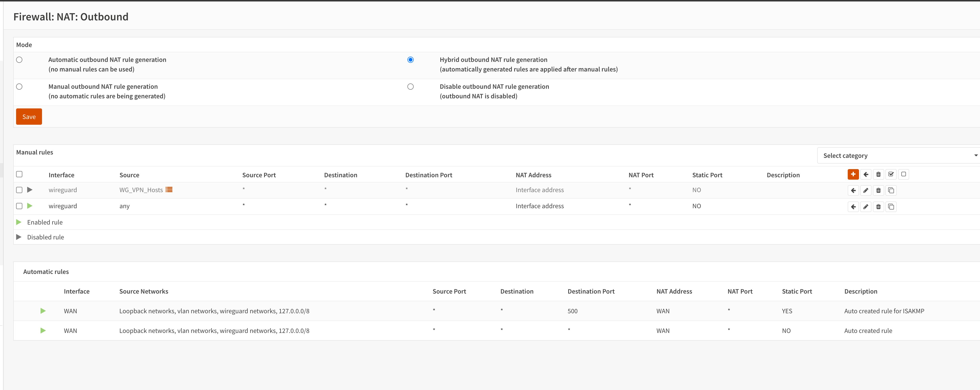Click the NAT Address column header in Manual rules
This screenshot has width=980, height=390.
(533, 175)
